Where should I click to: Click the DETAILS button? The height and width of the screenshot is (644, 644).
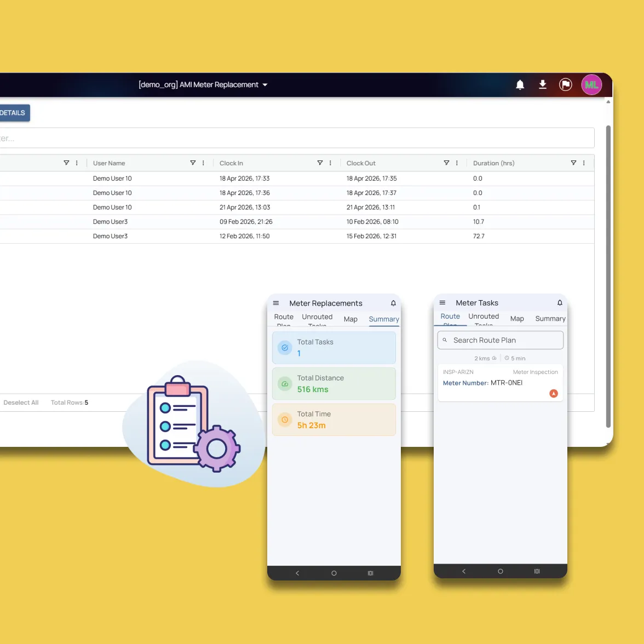[x=14, y=113]
